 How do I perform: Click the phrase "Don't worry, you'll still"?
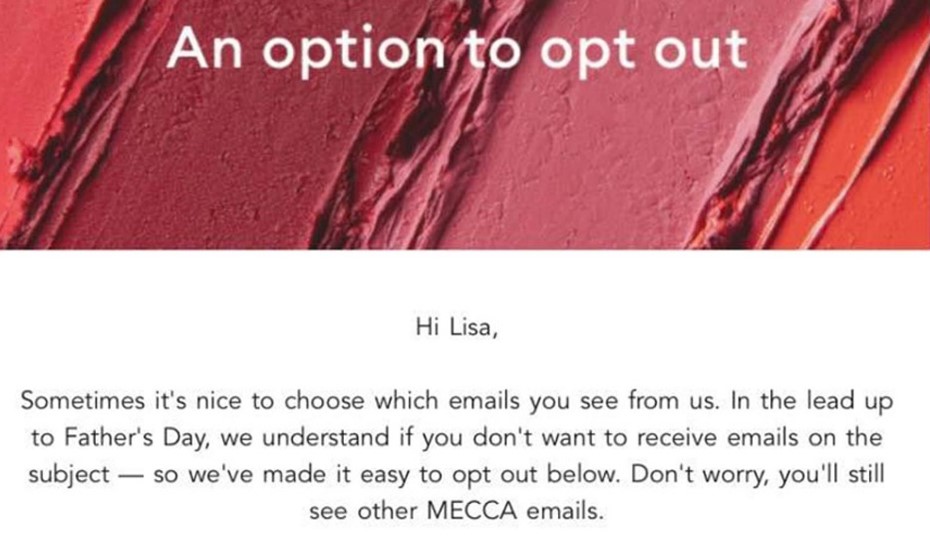pyautogui.click(x=757, y=475)
